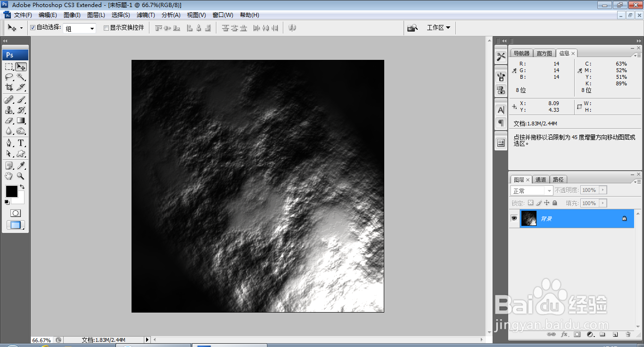The image size is (644, 347).
Task: Select the Type tool
Action: tap(21, 143)
